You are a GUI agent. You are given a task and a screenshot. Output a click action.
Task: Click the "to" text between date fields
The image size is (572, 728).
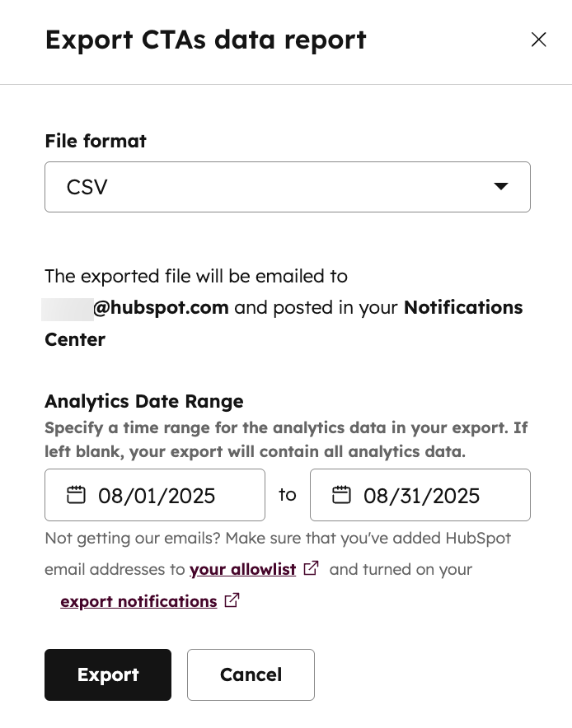click(287, 494)
